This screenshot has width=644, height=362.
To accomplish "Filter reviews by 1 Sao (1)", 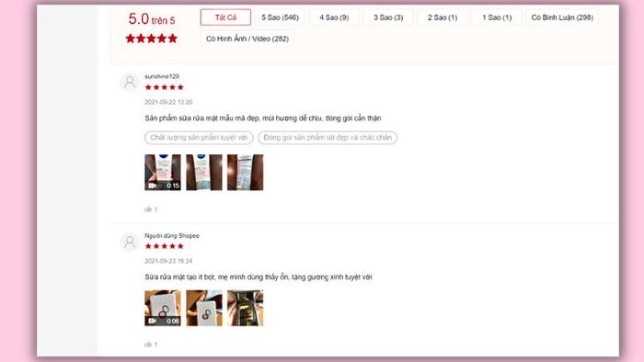I will (497, 17).
